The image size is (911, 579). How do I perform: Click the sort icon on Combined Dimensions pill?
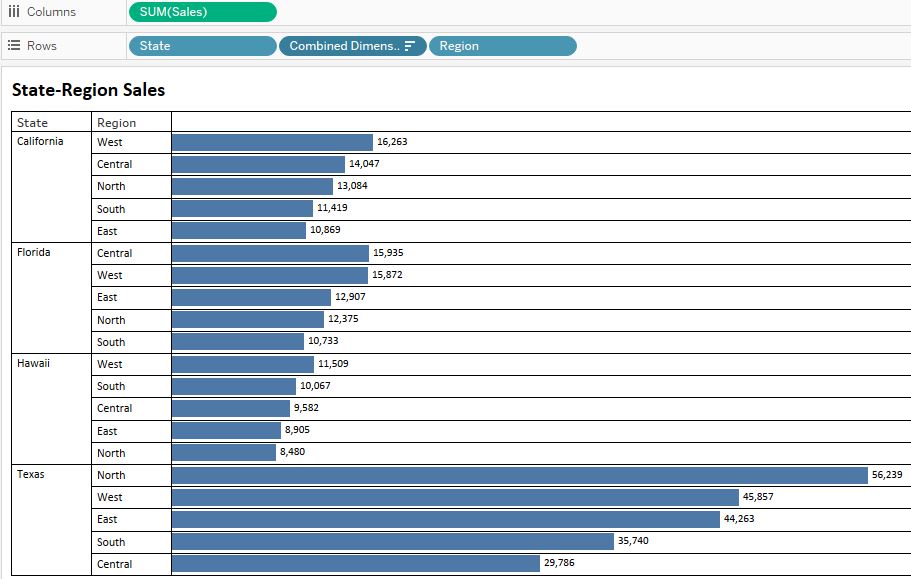(x=407, y=45)
